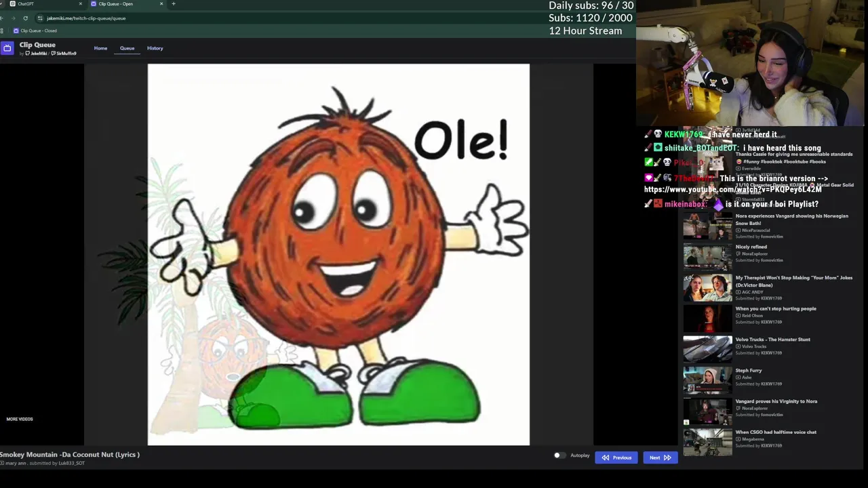Screen dimensions: 868x488
Task: Select Volvo Trucks - The Hamster Stunt clip
Action: (x=773, y=340)
